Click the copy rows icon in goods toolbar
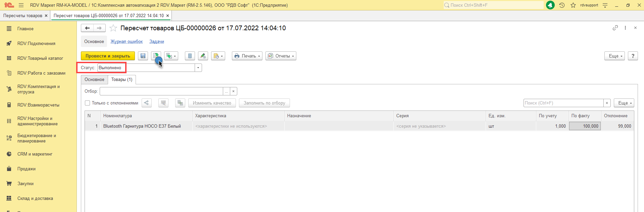The image size is (644, 212). pyautogui.click(x=180, y=103)
